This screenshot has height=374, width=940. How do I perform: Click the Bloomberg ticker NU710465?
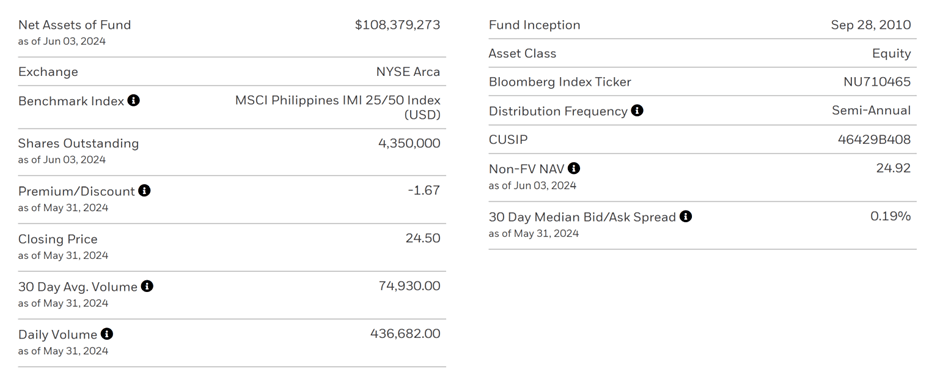click(877, 82)
